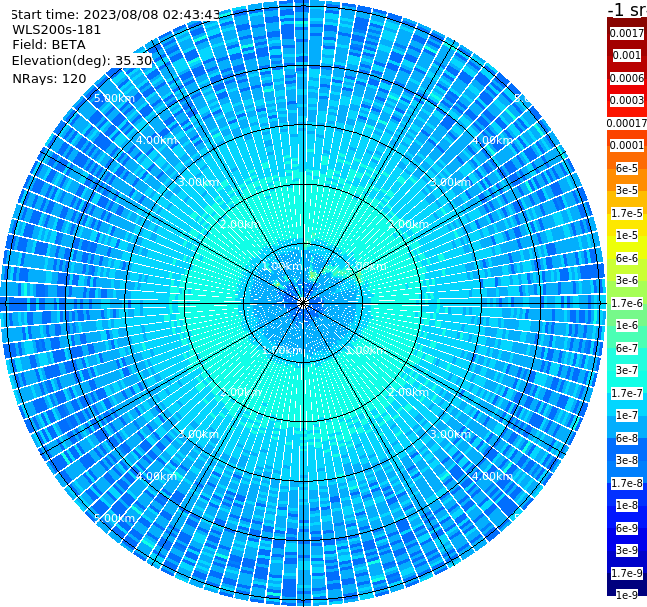
Task: Click the 1.00km range label in lower-left quadrant
Action: click(283, 350)
